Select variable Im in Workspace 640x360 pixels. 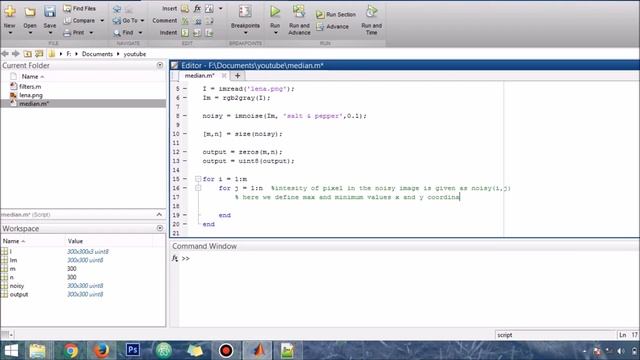point(13,260)
